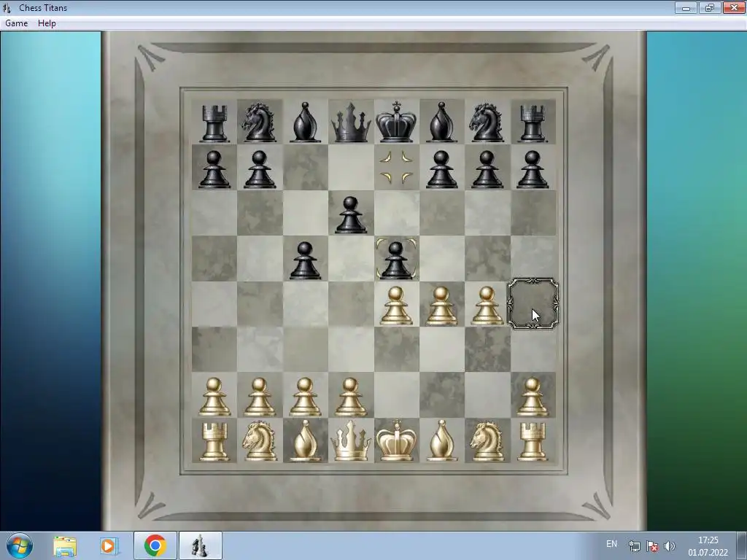Click the framed empty h4 square
This screenshot has width=747, height=560.
coord(533,304)
